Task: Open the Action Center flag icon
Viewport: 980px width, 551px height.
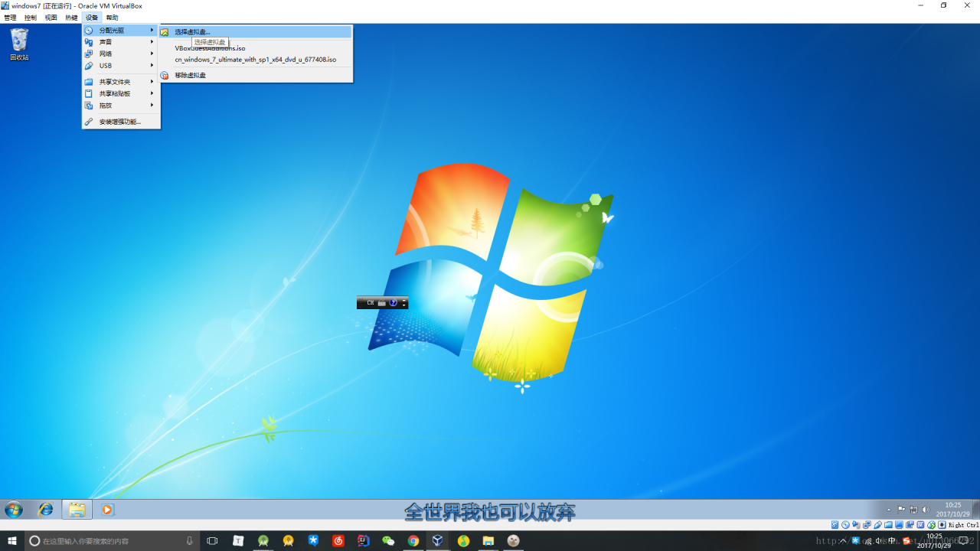Action: tap(901, 510)
